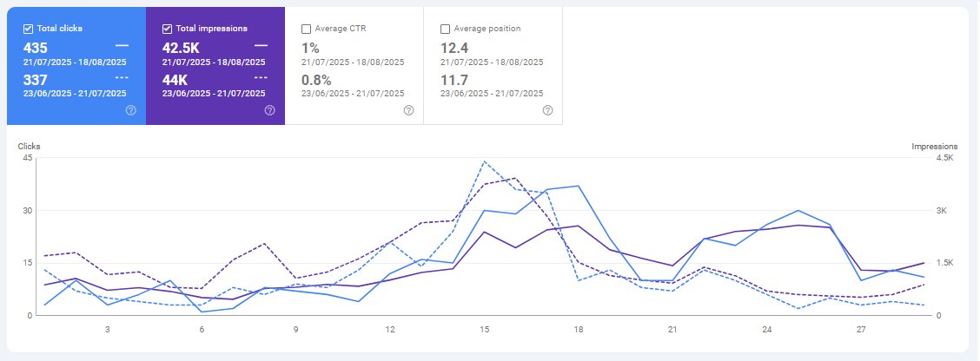The width and height of the screenshot is (980, 361).
Task: Open help icon on Average position card
Action: click(x=547, y=110)
